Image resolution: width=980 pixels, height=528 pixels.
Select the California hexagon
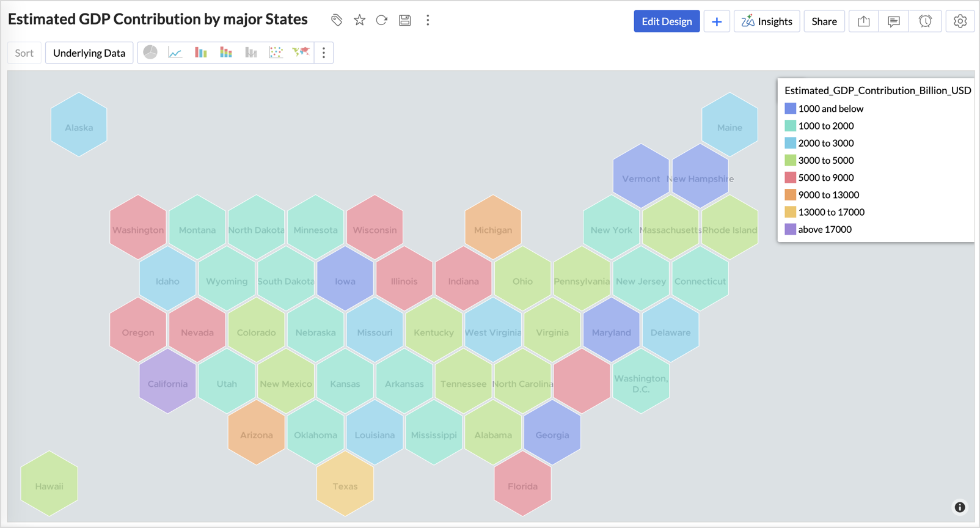167,381
